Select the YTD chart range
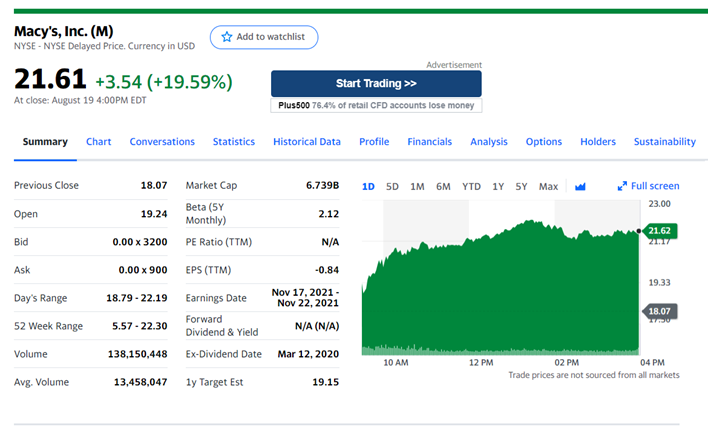708x434 pixels. click(471, 187)
